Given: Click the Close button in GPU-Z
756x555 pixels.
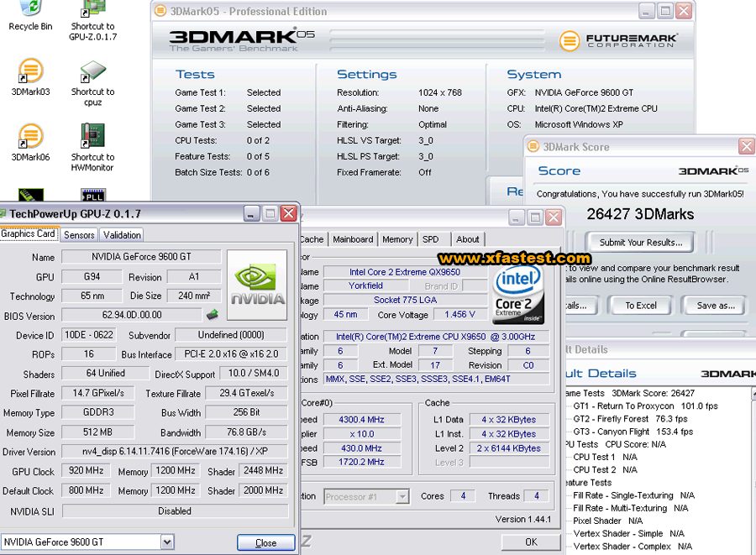Looking at the screenshot, I should [x=265, y=543].
